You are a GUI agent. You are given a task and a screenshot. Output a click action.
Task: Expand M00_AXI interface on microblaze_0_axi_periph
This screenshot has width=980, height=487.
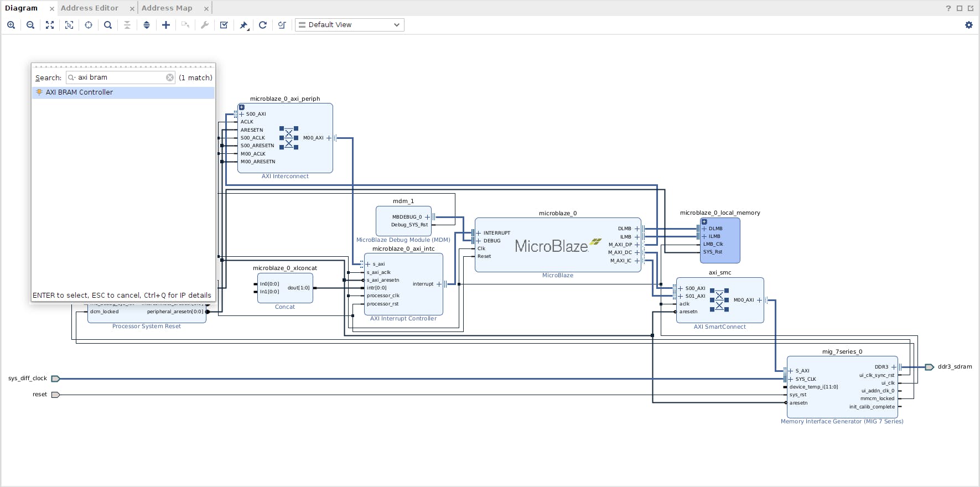point(329,138)
